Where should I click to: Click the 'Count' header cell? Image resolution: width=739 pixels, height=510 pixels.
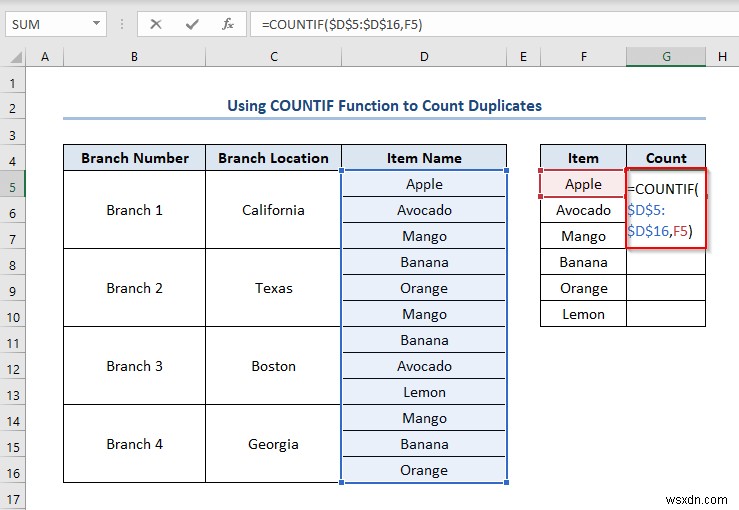tap(666, 158)
